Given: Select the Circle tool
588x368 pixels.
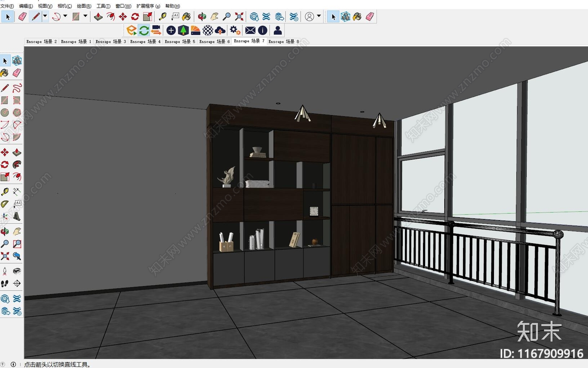Looking at the screenshot, I should pos(5,112).
